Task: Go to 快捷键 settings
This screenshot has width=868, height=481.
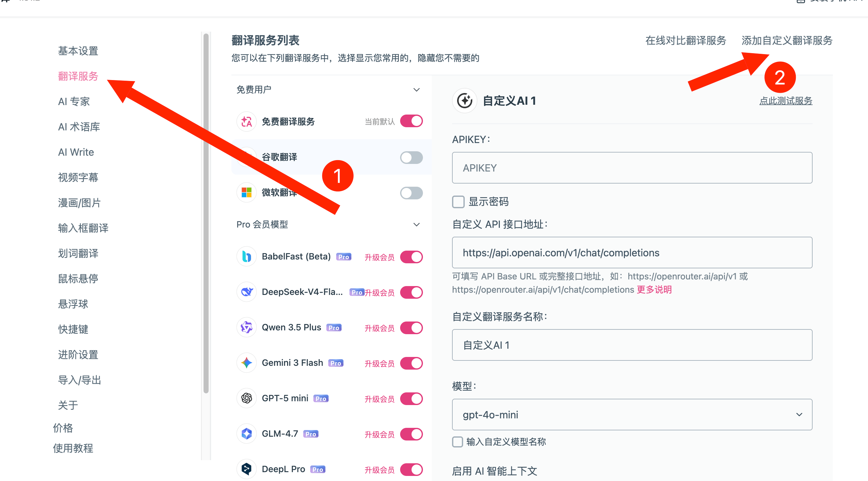Action: tap(73, 329)
